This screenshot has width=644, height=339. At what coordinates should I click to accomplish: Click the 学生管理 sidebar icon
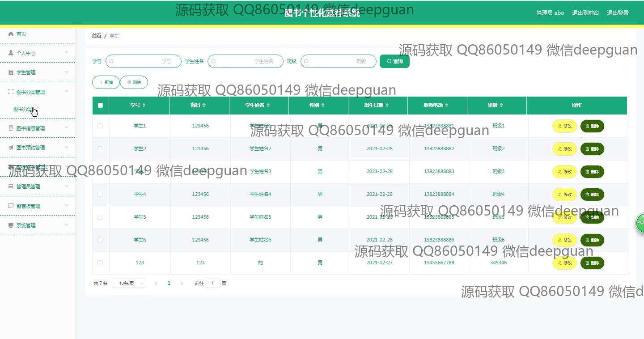pos(11,72)
